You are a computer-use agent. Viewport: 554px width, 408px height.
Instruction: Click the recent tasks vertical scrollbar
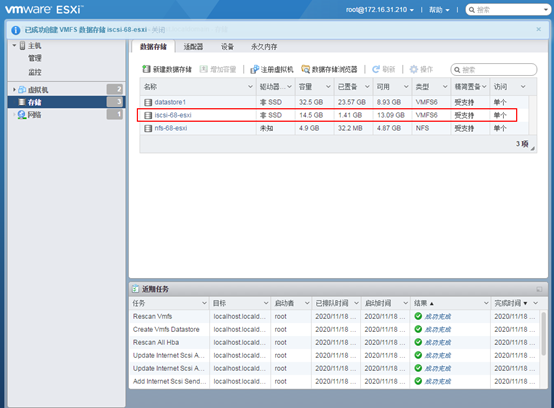[544, 334]
